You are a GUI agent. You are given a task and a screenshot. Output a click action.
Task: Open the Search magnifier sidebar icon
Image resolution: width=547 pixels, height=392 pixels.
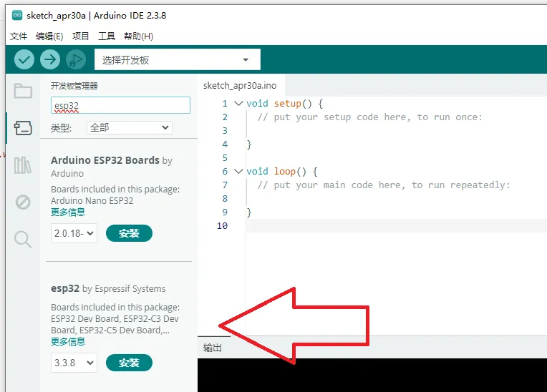tap(23, 240)
